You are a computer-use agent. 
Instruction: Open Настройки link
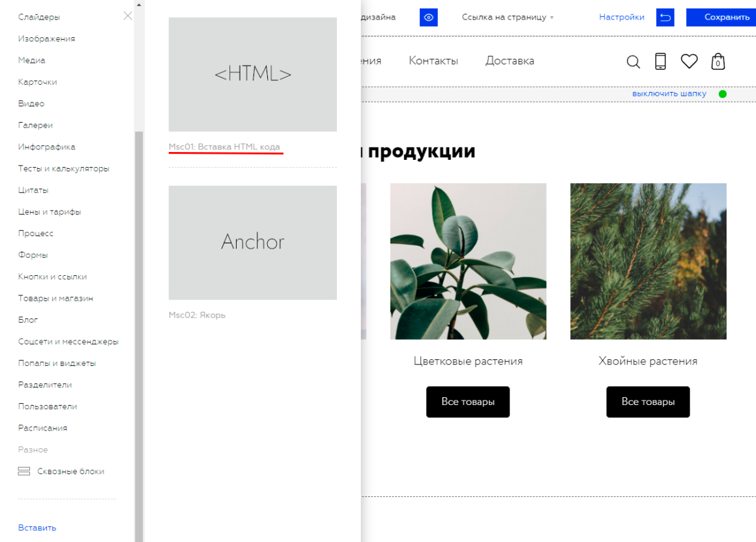(x=622, y=17)
